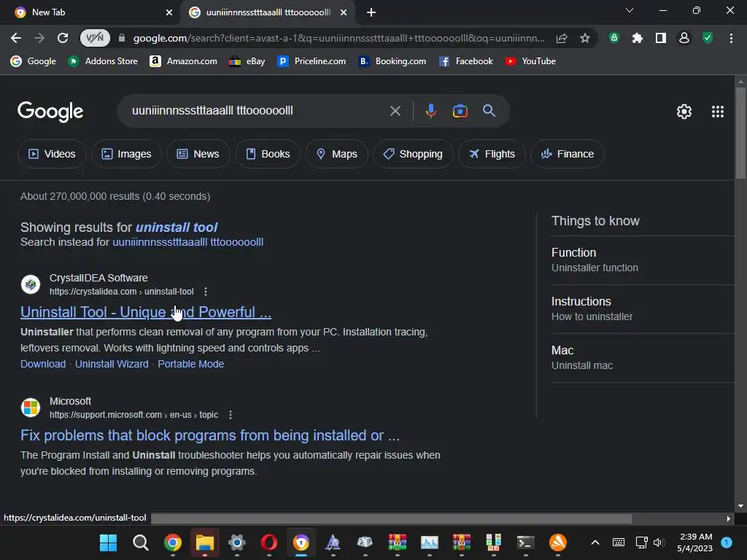Open the browser profile menu
The height and width of the screenshot is (560, 747).
point(684,38)
